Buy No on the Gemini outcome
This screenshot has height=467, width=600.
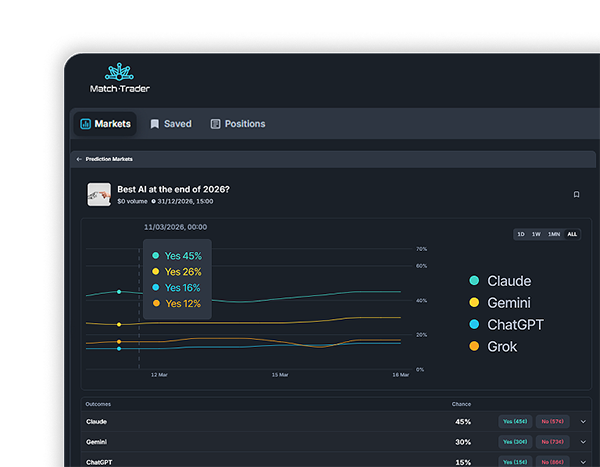551,442
